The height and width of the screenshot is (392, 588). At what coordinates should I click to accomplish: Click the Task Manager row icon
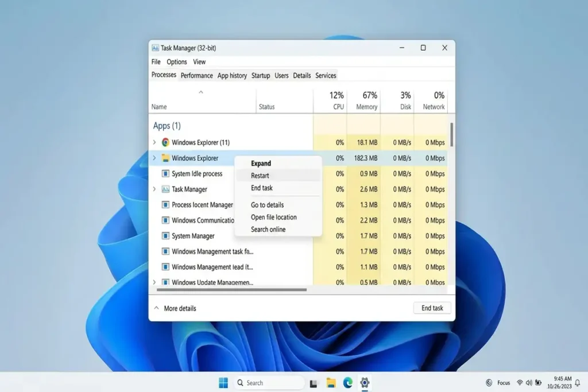[x=165, y=189]
